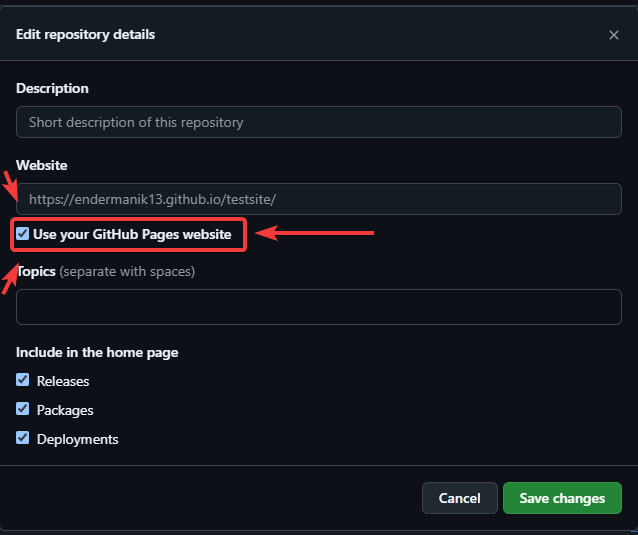Uncheck the Deployments checkbox

click(22, 438)
